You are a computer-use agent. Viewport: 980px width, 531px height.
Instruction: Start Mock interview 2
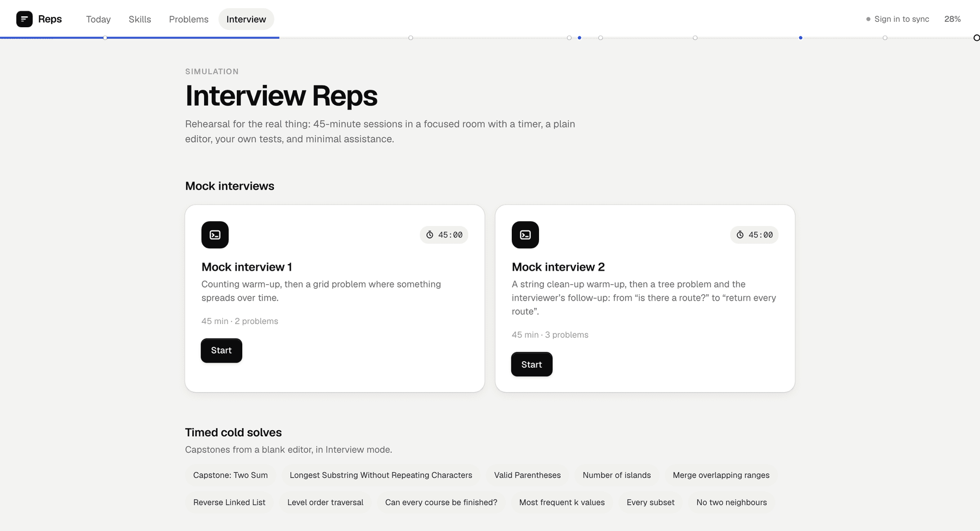[532, 364]
